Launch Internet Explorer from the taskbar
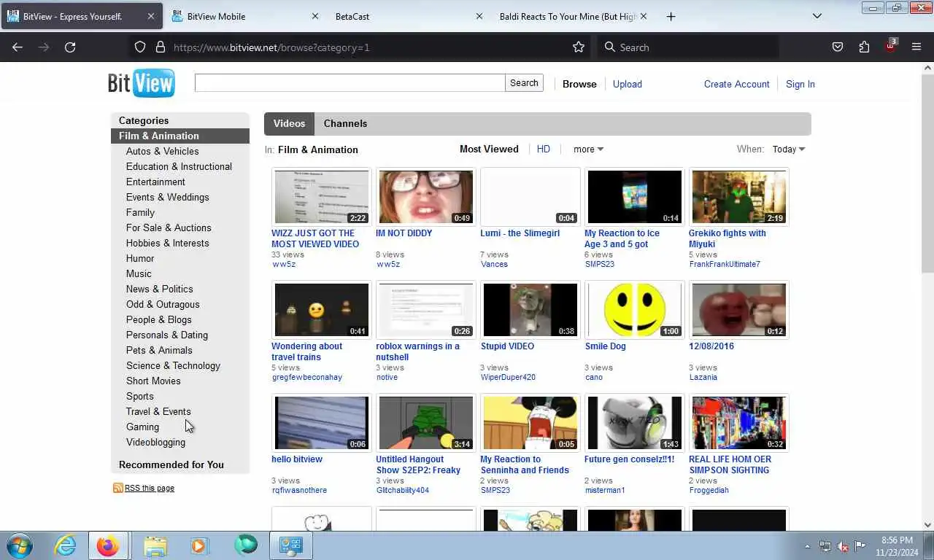The image size is (934, 560). click(65, 545)
